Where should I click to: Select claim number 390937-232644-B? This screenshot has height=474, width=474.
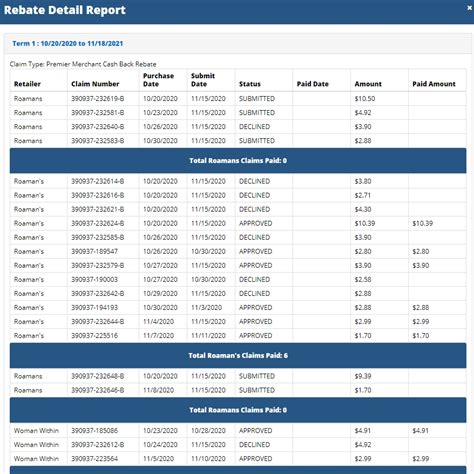click(98, 321)
